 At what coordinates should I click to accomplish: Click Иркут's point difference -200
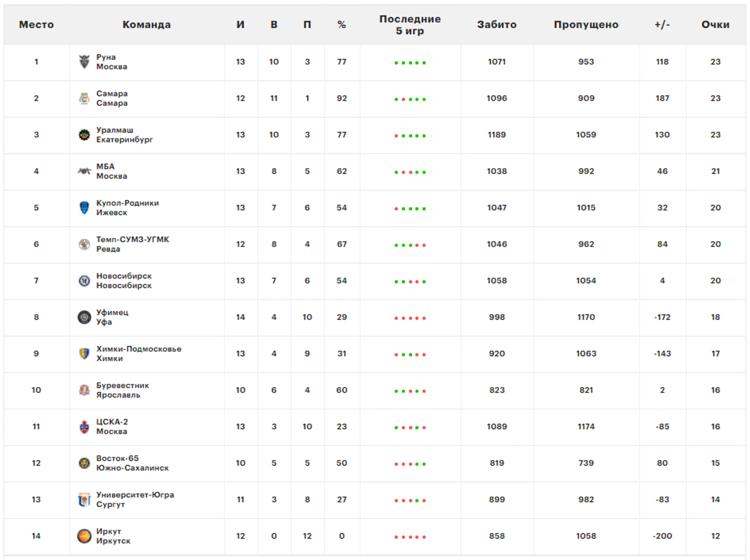(x=662, y=536)
